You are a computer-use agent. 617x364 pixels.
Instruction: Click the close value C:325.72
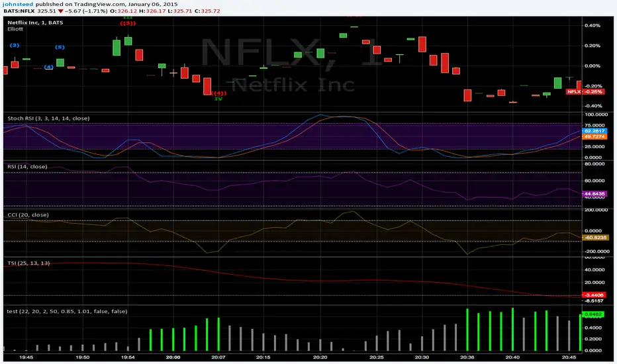point(207,11)
